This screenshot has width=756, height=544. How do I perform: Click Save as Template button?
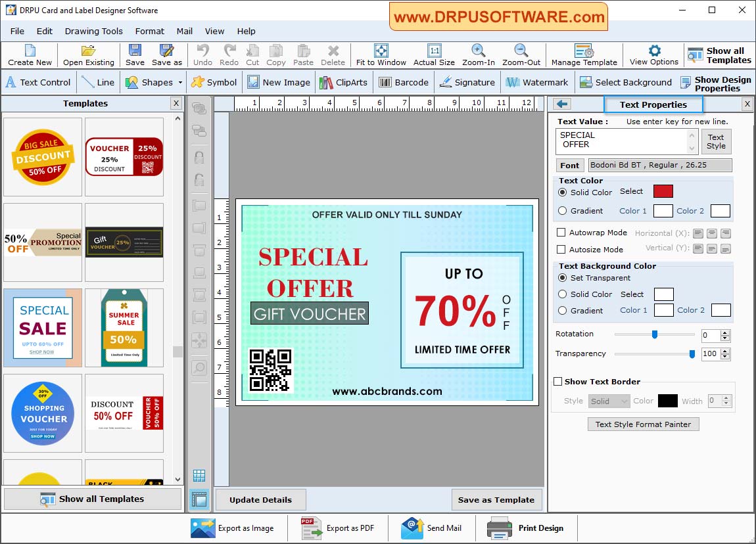[x=496, y=500]
